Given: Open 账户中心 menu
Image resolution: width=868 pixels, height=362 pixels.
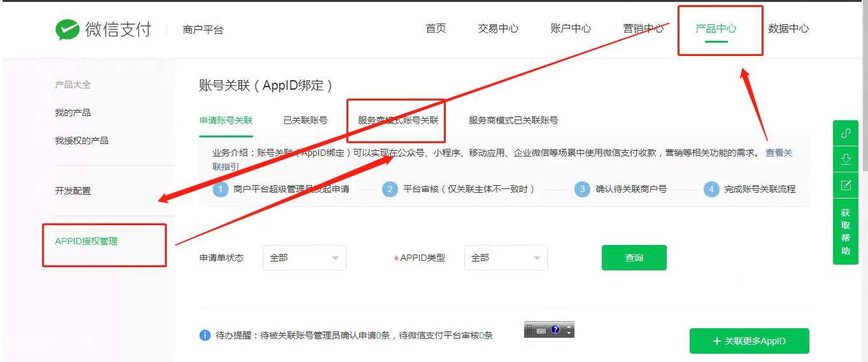Looking at the screenshot, I should [571, 29].
